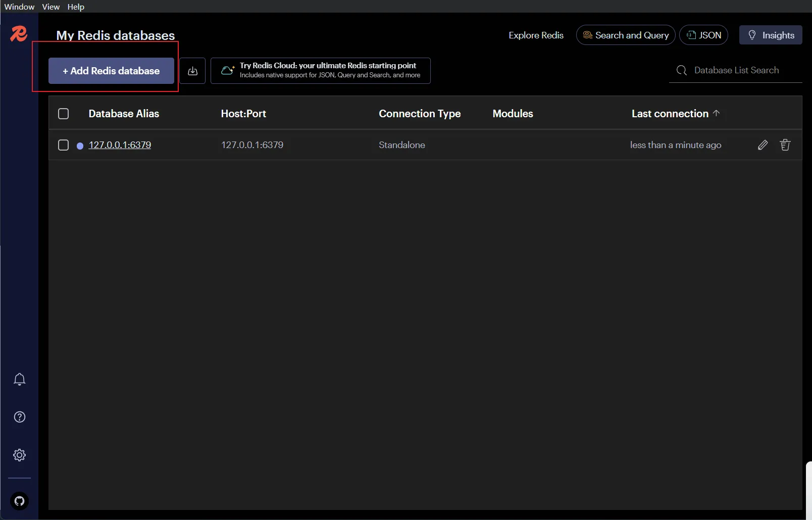Open the notifications bell

coord(19,380)
